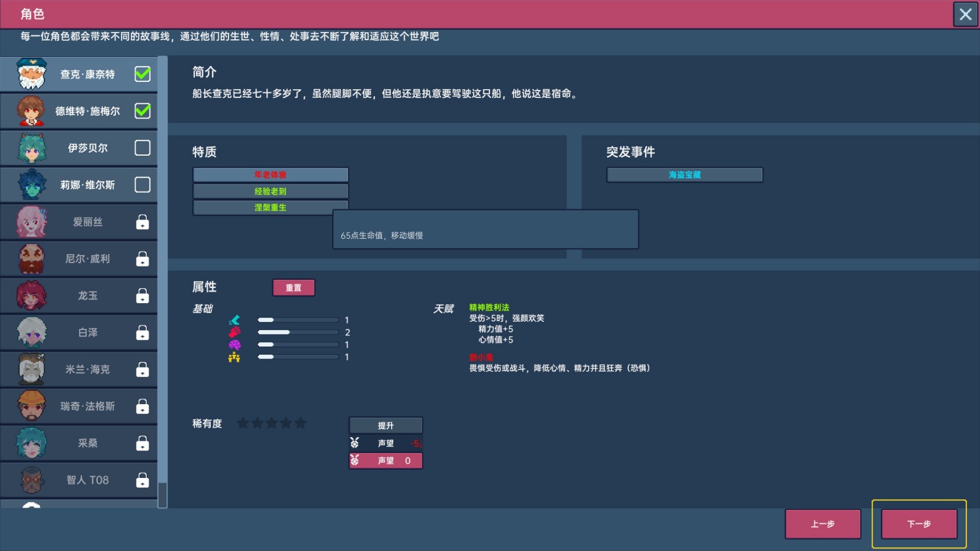This screenshot has height=551, width=980.
Task: Click the yellow fourth attribute icon
Action: pyautogui.click(x=235, y=357)
